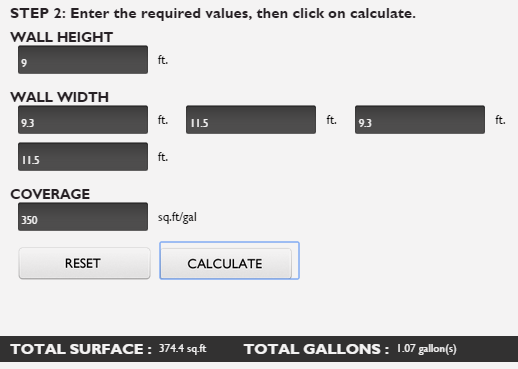
Task: Focus the Wall Height input showing 9
Action: pyautogui.click(x=83, y=60)
